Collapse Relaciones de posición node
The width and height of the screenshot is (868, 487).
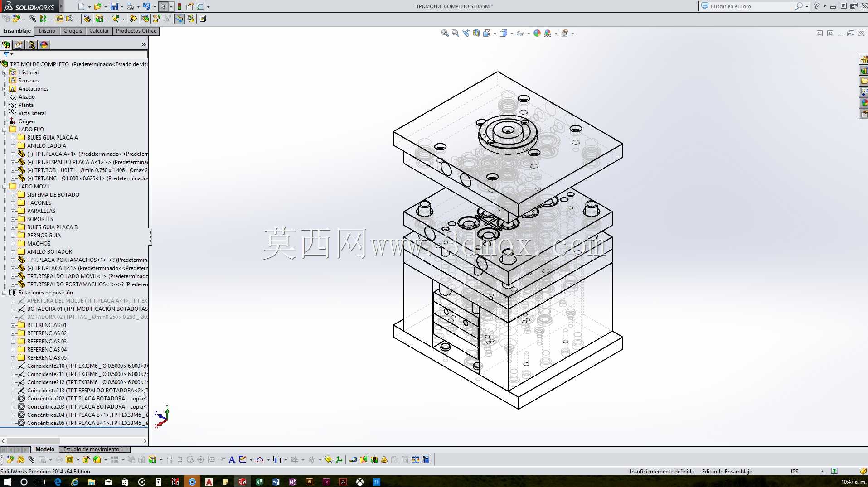(x=5, y=293)
